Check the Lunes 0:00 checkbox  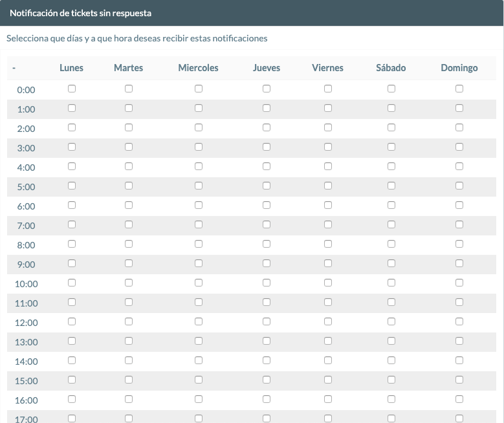[72, 89]
